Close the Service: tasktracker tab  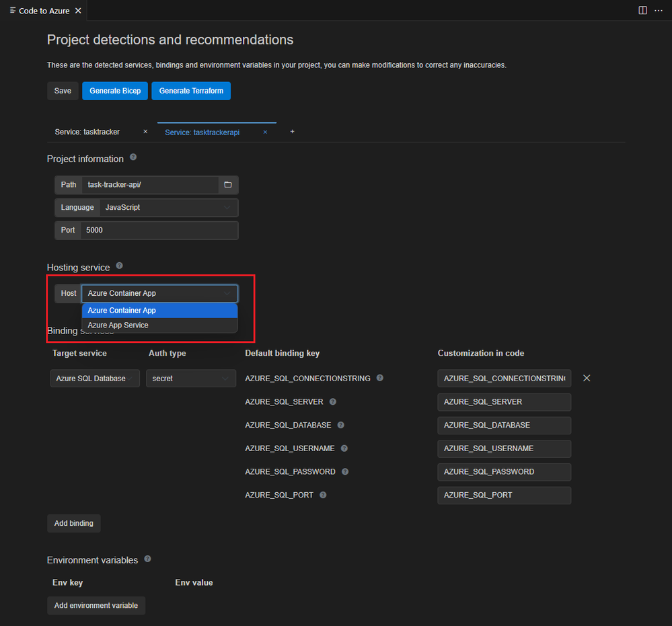[x=145, y=132]
